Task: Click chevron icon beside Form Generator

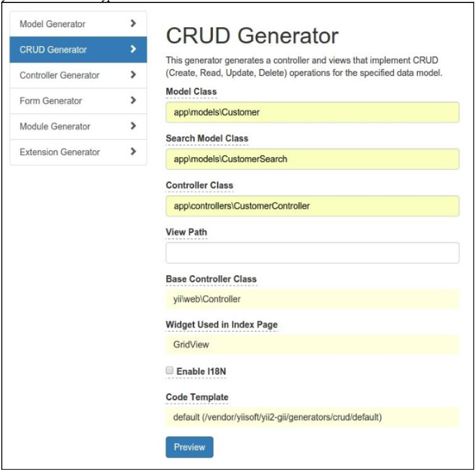Action: (x=133, y=100)
